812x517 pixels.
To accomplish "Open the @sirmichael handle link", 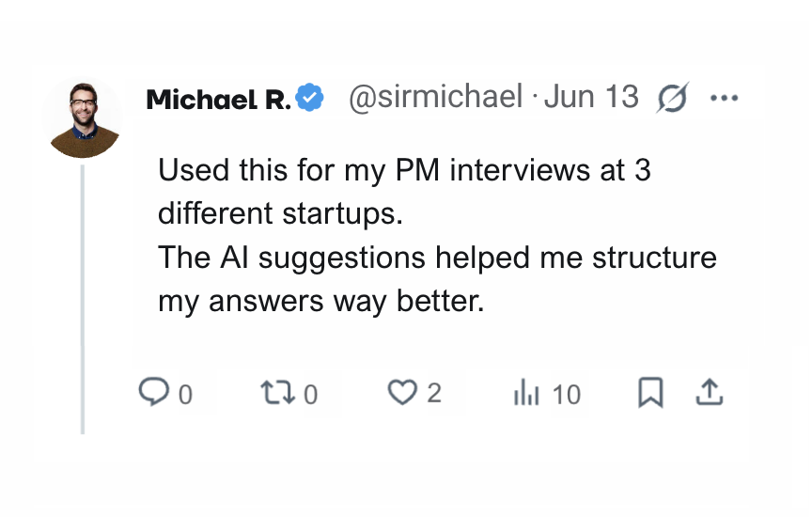I will 435,98.
